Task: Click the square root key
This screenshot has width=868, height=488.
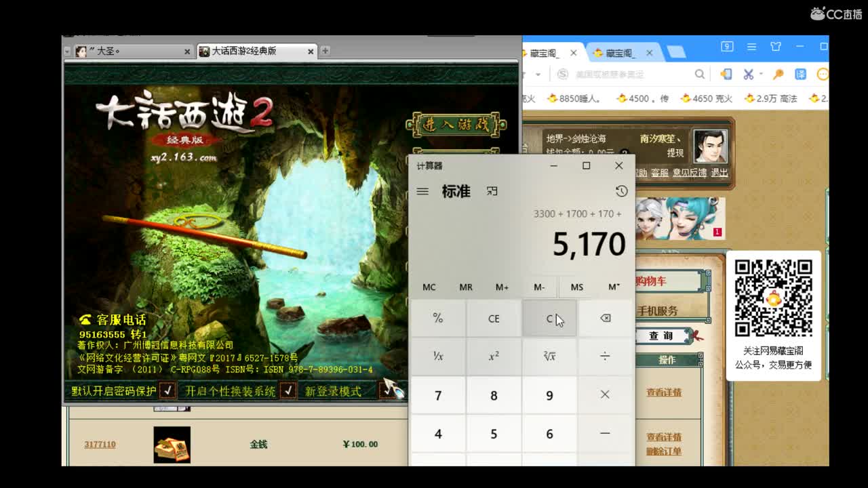Action: tap(549, 356)
